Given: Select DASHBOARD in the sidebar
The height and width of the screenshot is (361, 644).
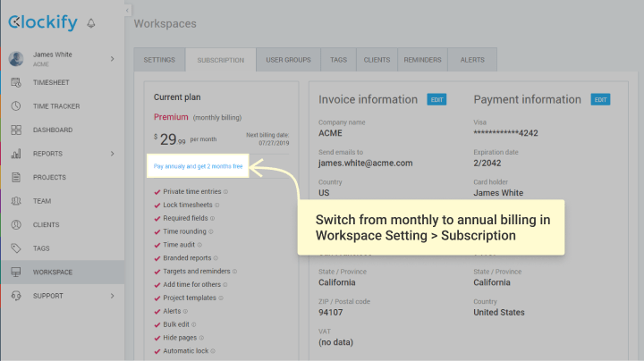Looking at the screenshot, I should point(53,130).
